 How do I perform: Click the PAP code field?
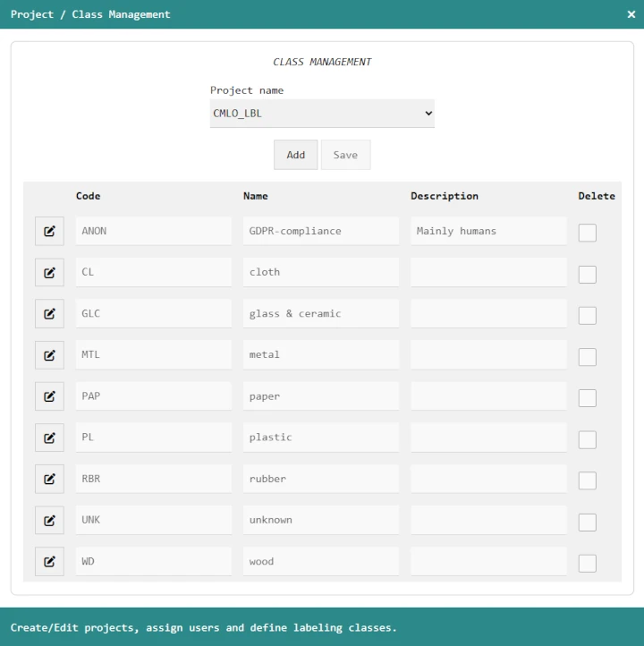coord(154,396)
